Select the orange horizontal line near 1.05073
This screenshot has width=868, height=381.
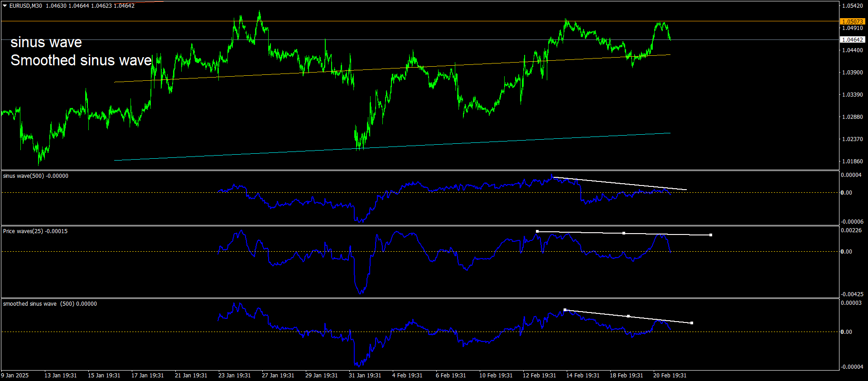[420, 21]
